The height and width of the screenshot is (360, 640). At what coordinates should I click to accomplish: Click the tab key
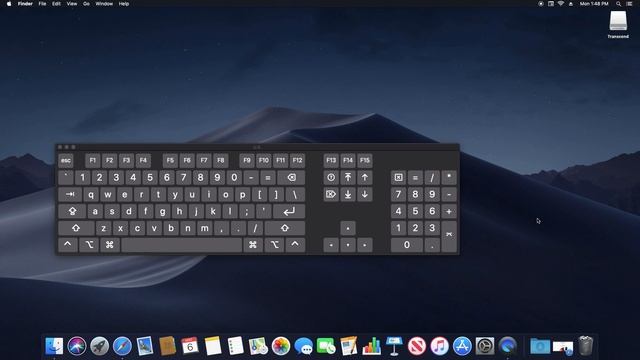click(70, 194)
